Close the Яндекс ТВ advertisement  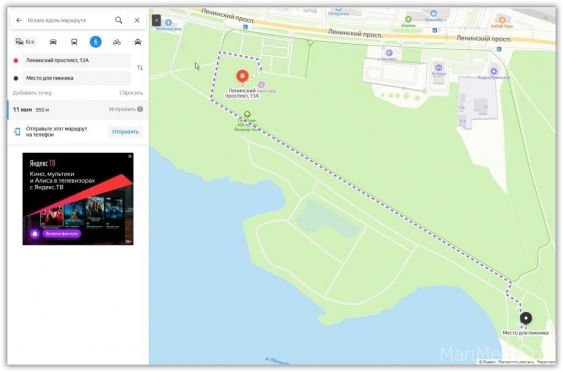click(x=130, y=156)
